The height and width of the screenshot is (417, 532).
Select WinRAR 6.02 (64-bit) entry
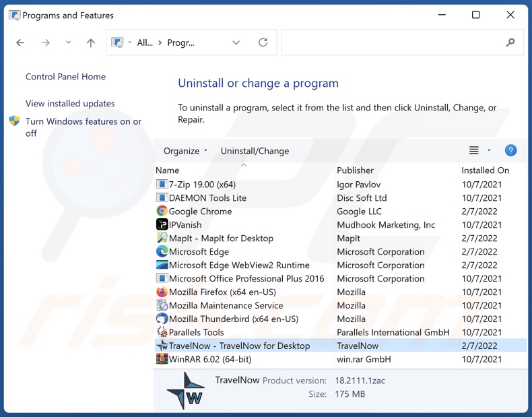coord(210,359)
